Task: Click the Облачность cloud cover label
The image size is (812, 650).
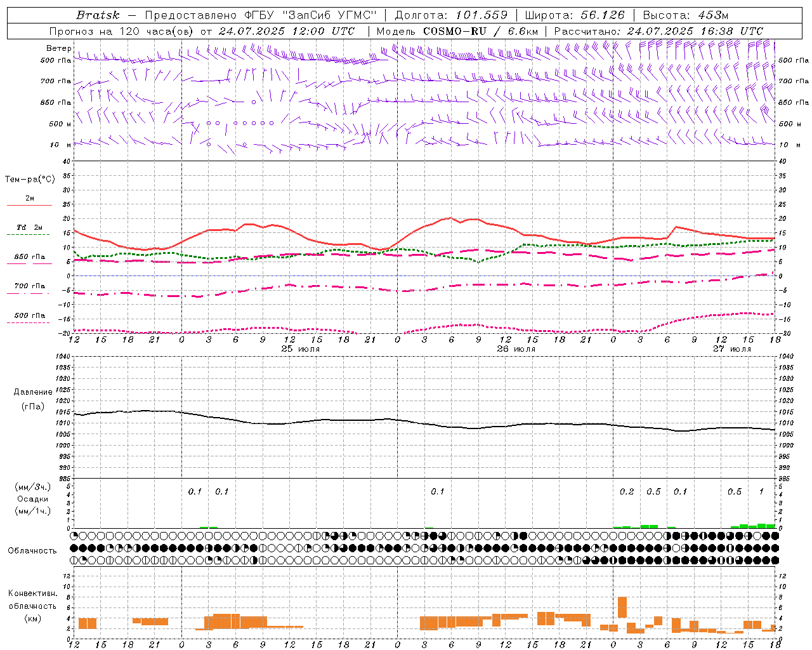Action: click(32, 550)
